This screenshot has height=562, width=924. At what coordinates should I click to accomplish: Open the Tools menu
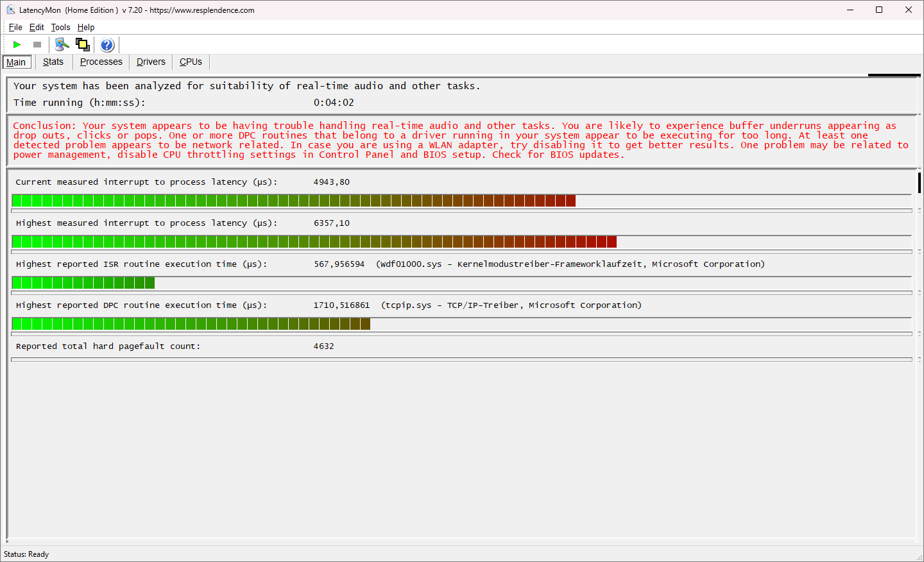tap(60, 27)
